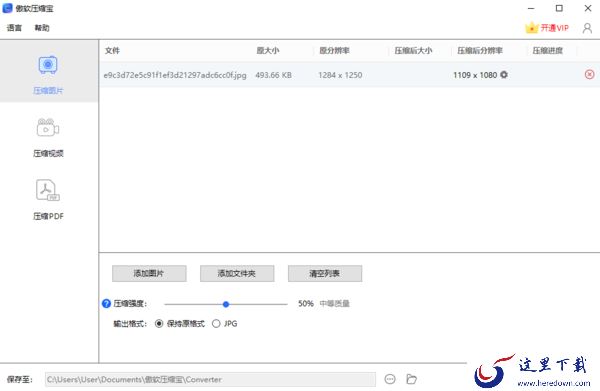Click the 1109 x 1080 resolution value
The image size is (600, 391).
coord(475,75)
